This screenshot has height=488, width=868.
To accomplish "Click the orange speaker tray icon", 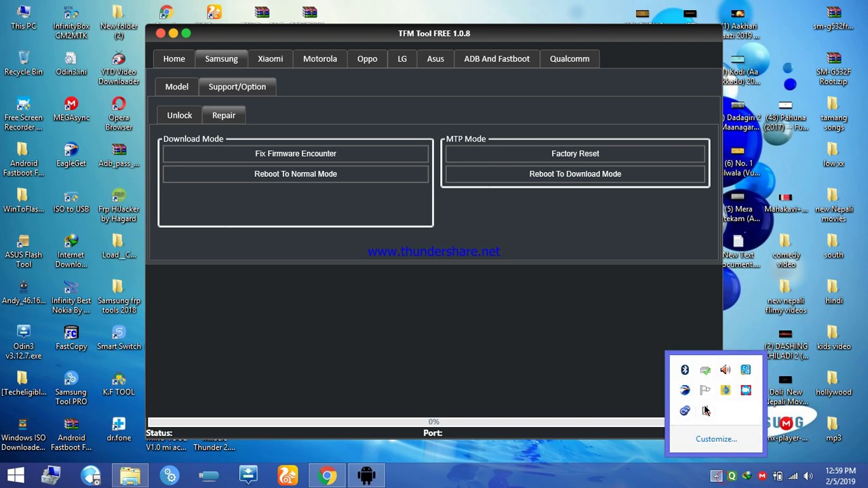I will tap(726, 370).
